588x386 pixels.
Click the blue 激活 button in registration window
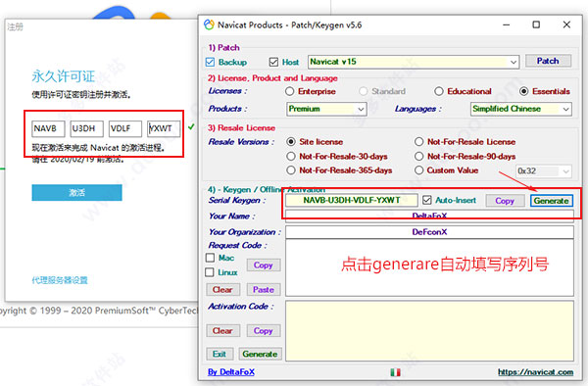(x=76, y=193)
